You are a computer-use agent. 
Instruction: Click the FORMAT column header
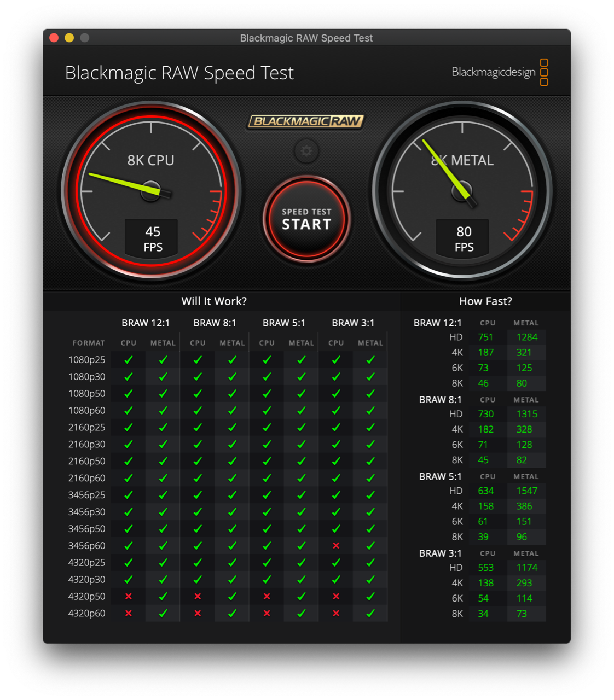pos(89,343)
